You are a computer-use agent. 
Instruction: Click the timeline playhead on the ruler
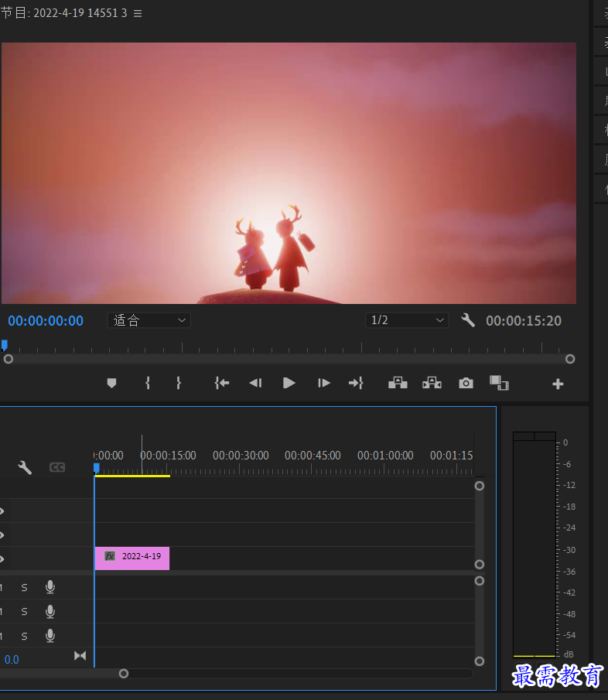pyautogui.click(x=97, y=468)
